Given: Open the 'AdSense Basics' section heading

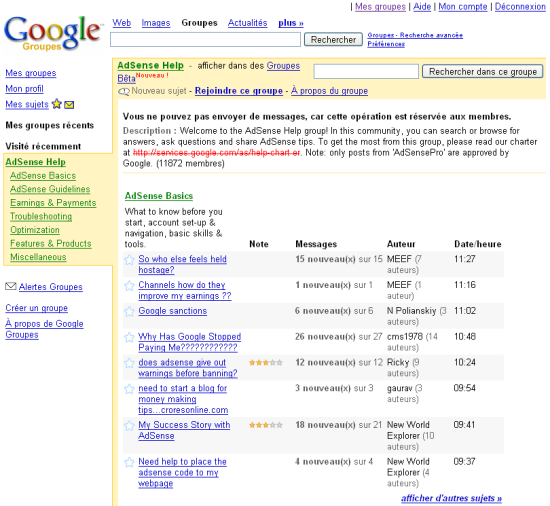Looking at the screenshot, I should [159, 196].
